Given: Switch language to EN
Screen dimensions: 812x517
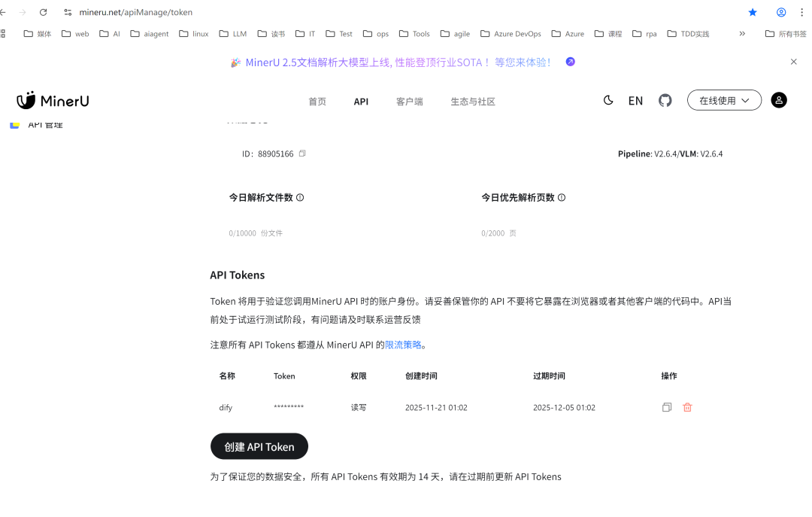Looking at the screenshot, I should tap(635, 101).
